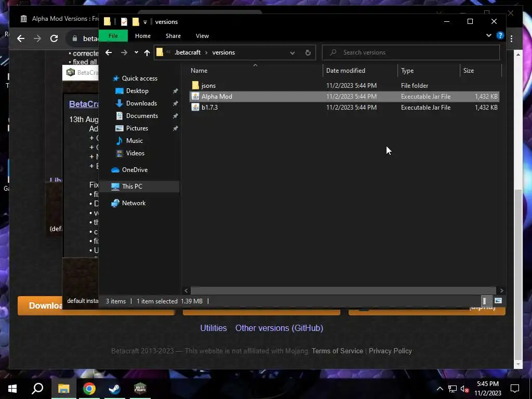Click Chrome page scroll down arrow

(x=518, y=364)
